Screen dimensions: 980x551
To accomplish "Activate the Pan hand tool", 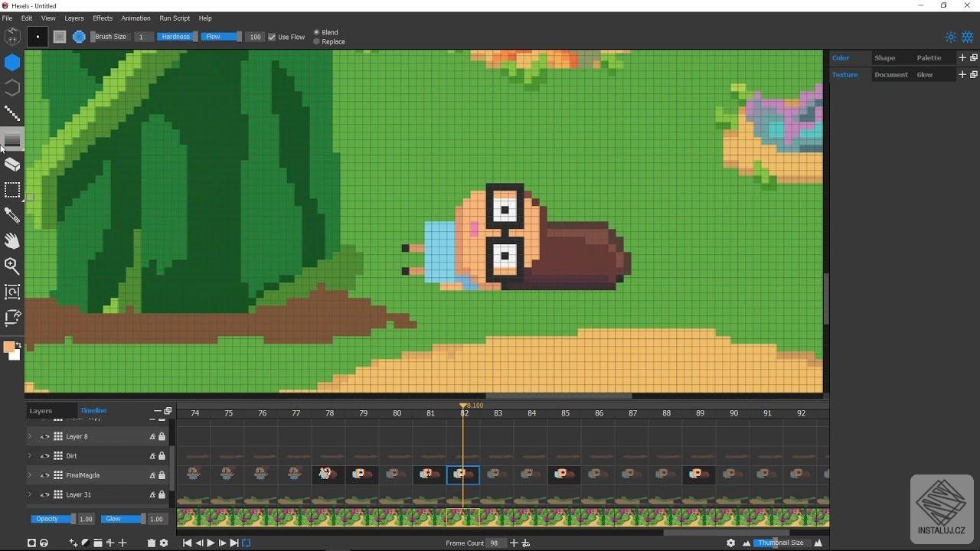I will pos(12,240).
